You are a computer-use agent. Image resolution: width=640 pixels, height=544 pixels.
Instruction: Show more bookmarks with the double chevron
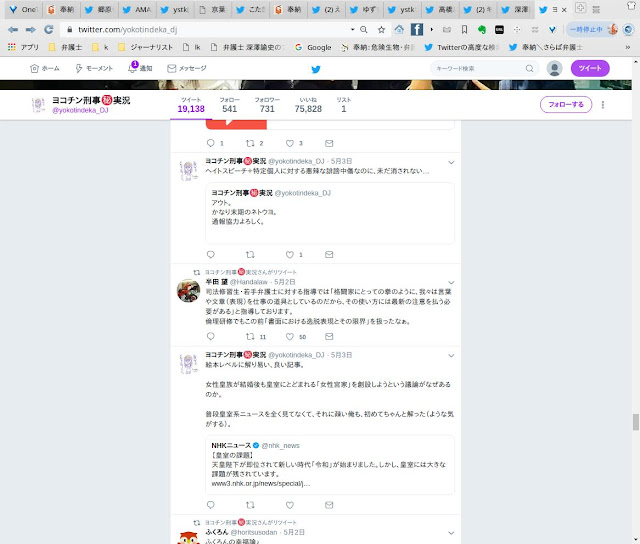[x=628, y=47]
